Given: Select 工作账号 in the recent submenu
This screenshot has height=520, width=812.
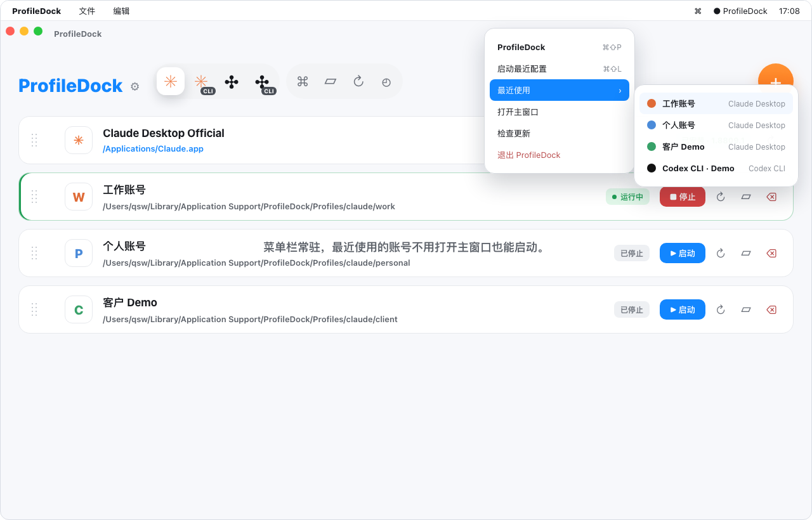Looking at the screenshot, I should [x=716, y=103].
